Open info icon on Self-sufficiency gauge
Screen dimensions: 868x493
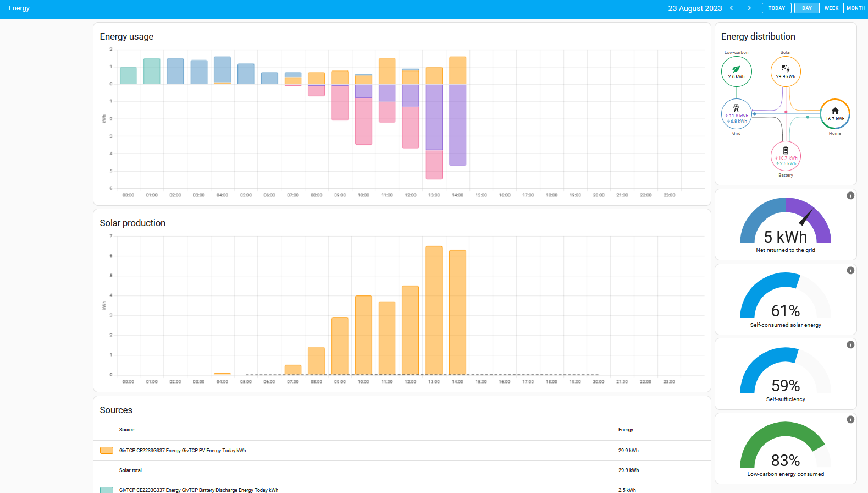850,344
